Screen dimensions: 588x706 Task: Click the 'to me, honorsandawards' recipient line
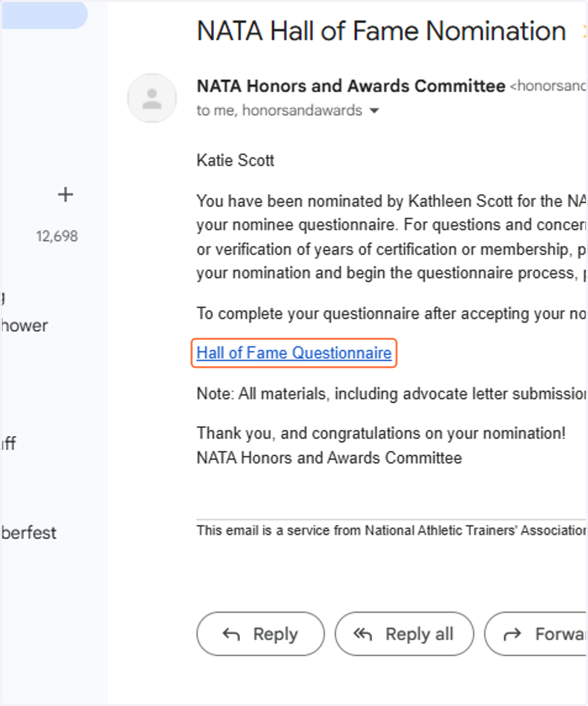pyautogui.click(x=279, y=111)
